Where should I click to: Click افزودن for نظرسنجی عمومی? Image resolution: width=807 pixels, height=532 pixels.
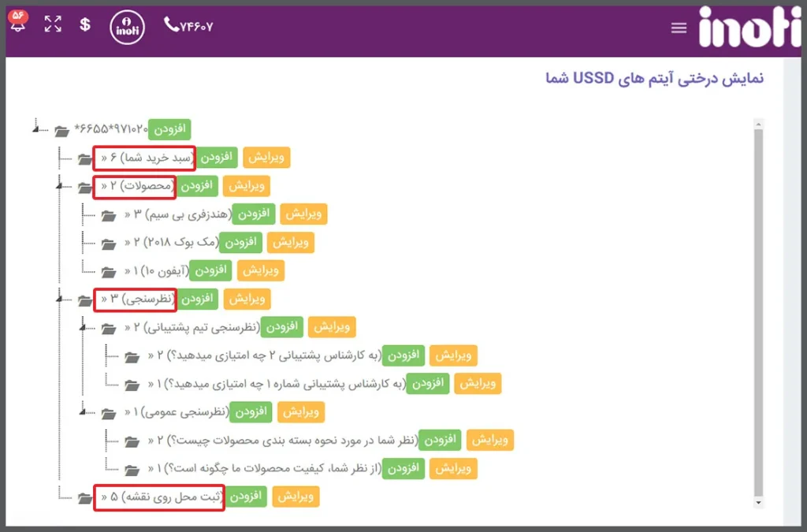click(x=251, y=411)
